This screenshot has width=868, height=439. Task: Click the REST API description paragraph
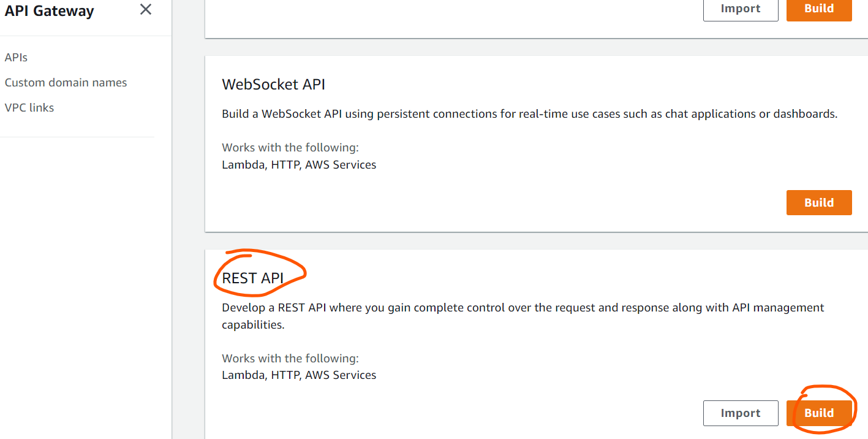(x=523, y=316)
